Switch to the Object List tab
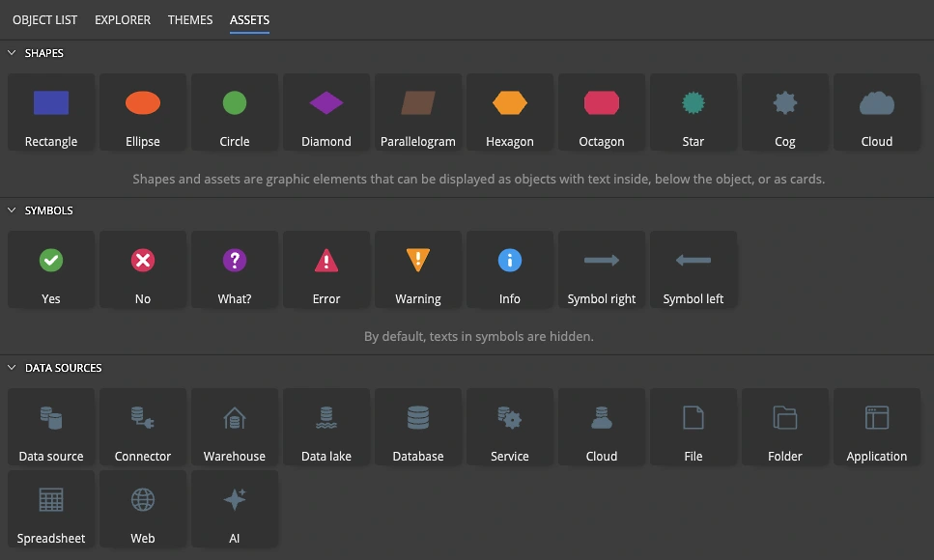 [x=44, y=19]
